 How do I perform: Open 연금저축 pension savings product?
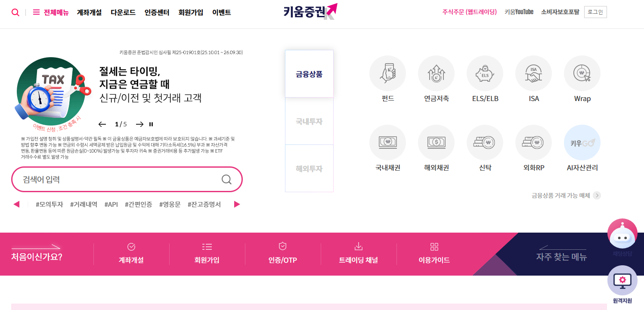coord(436,73)
